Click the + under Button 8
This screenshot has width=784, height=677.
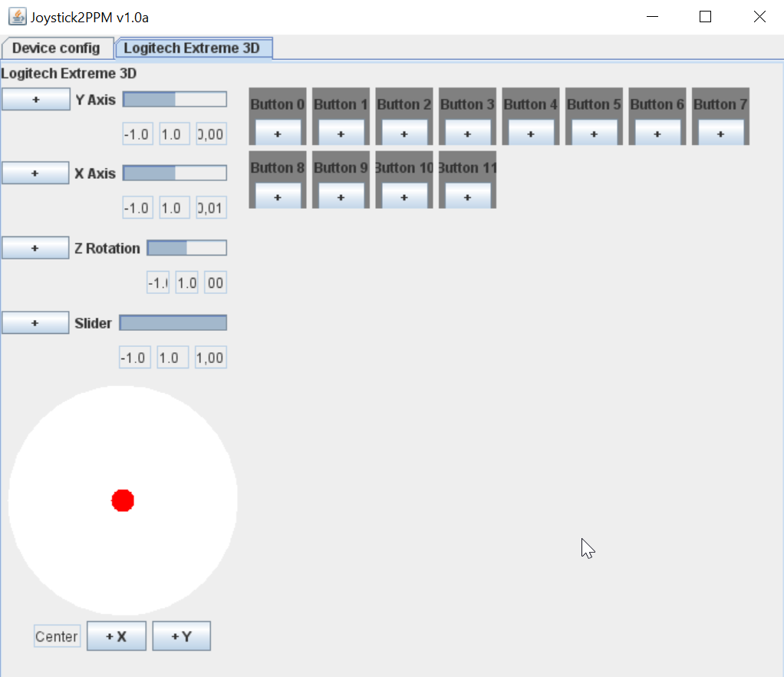click(x=278, y=196)
